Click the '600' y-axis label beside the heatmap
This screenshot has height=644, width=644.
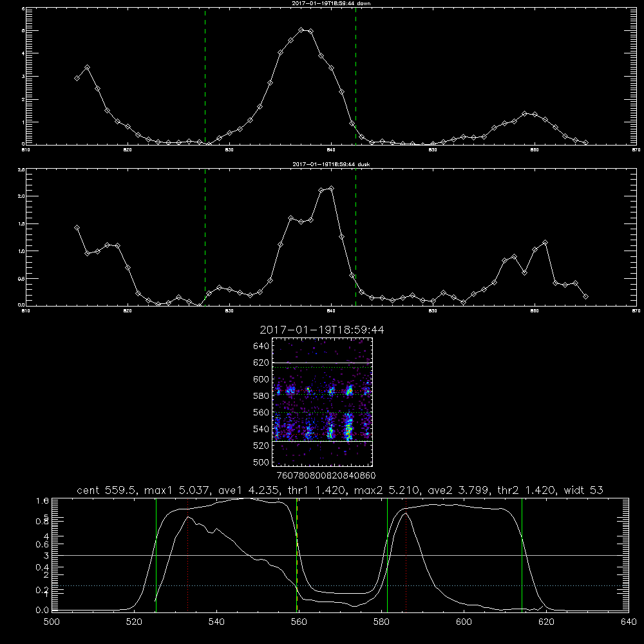[261, 379]
